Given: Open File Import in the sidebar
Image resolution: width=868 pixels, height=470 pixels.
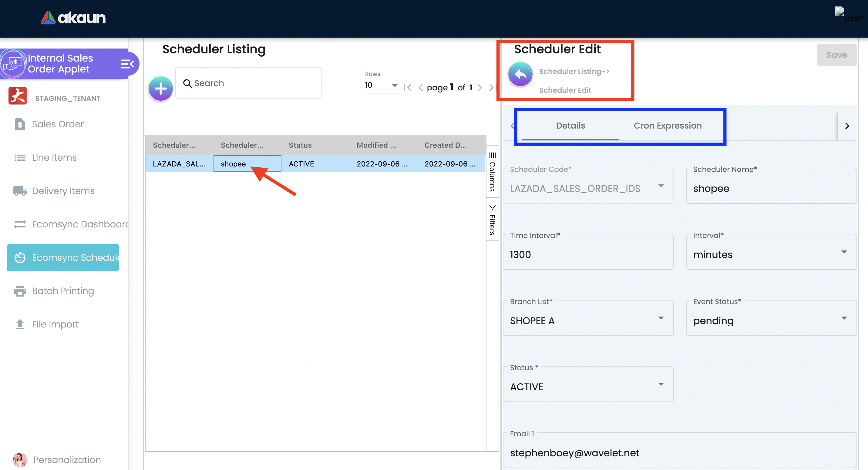Looking at the screenshot, I should [55, 324].
